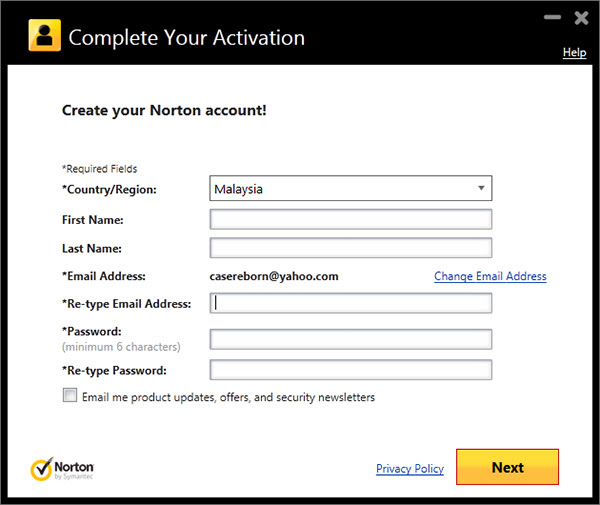Click the Re-type Email Address field

click(351, 303)
